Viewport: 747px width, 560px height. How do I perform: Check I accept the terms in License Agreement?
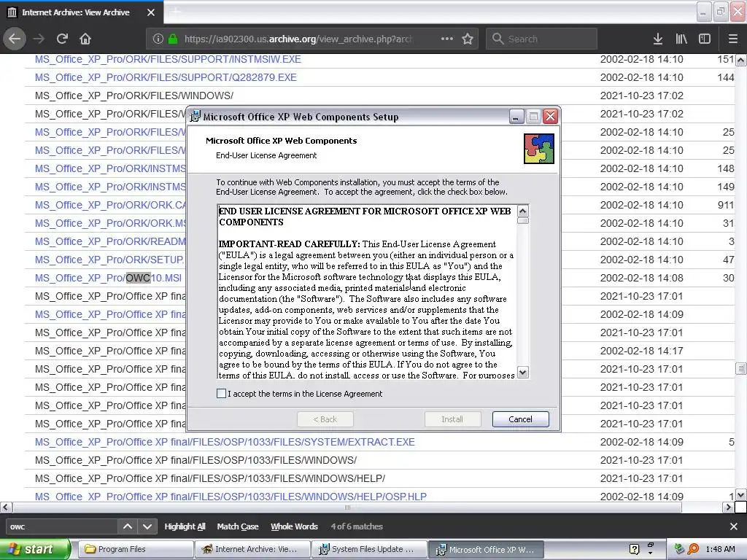point(221,393)
